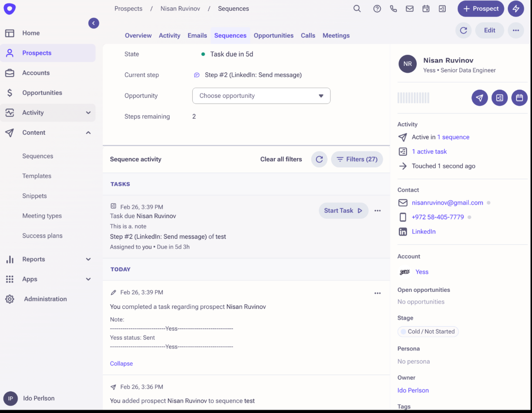Open the three-dot menu for the due task

(377, 211)
